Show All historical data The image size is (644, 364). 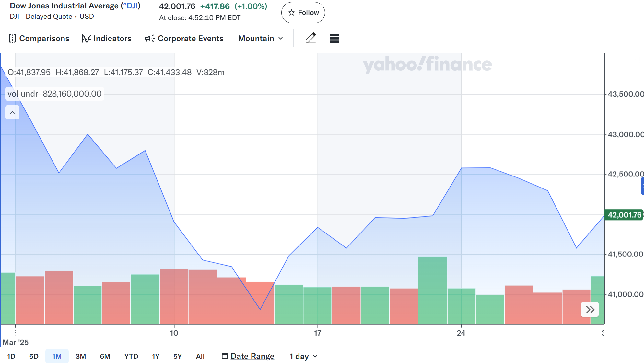coord(200,356)
